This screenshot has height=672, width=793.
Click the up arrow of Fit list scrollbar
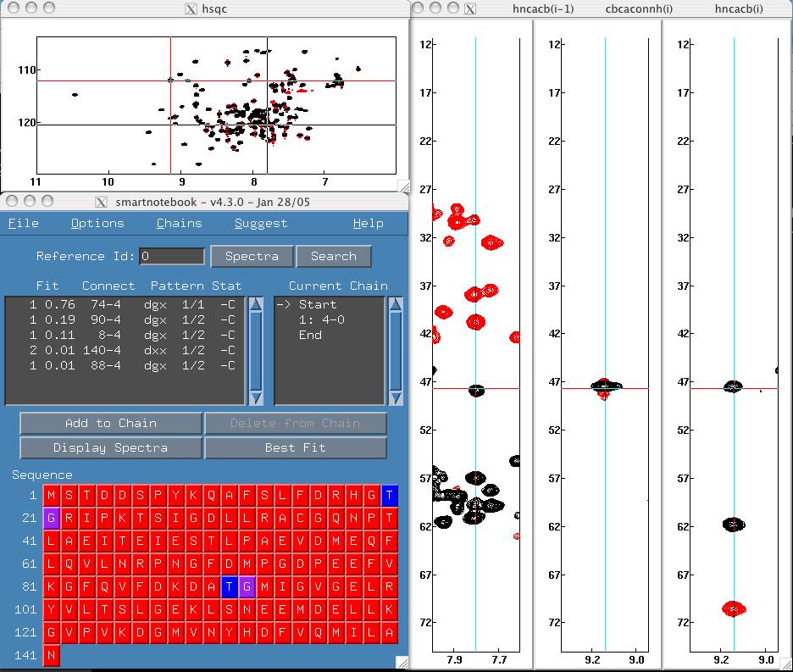255,304
